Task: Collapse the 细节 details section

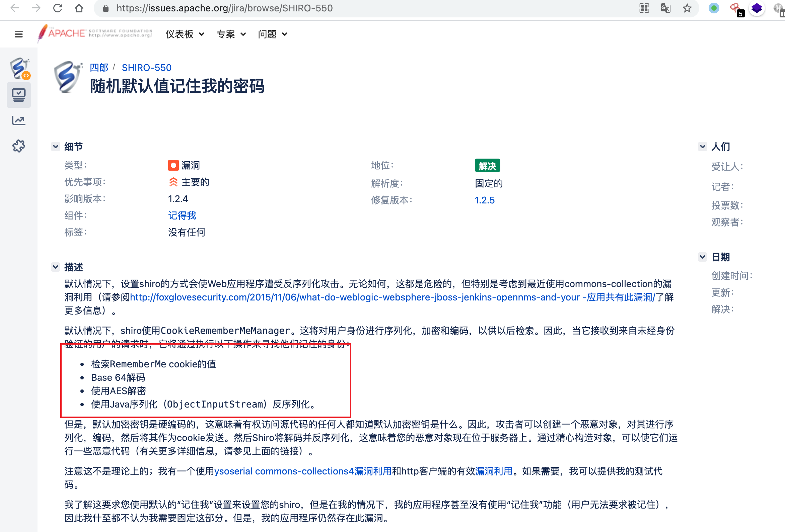Action: click(x=56, y=147)
